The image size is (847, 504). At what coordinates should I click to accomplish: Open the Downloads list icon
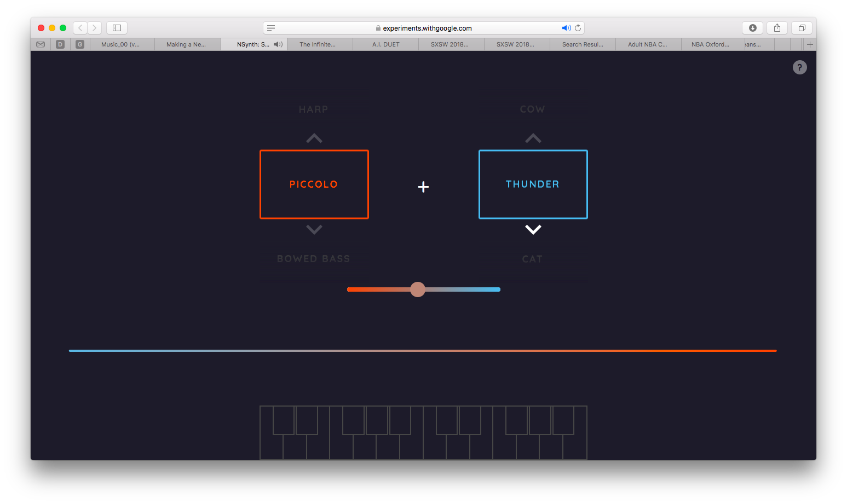click(x=752, y=27)
